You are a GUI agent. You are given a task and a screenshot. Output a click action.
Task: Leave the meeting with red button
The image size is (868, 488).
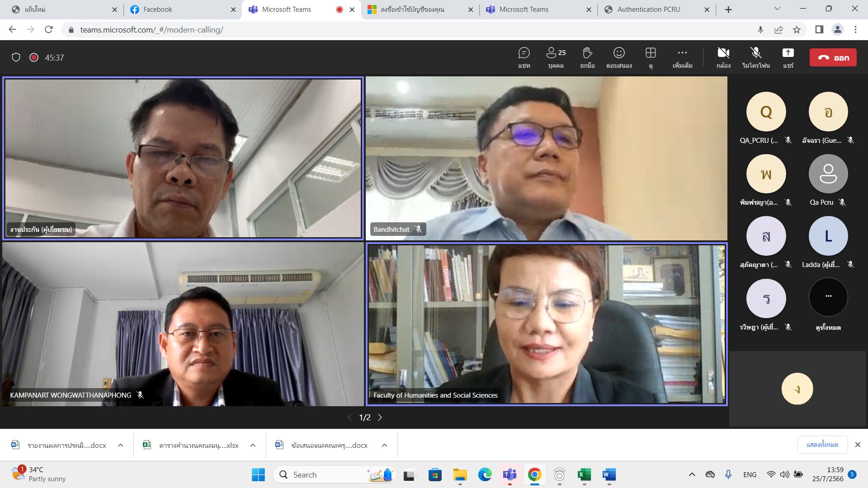pyautogui.click(x=833, y=57)
